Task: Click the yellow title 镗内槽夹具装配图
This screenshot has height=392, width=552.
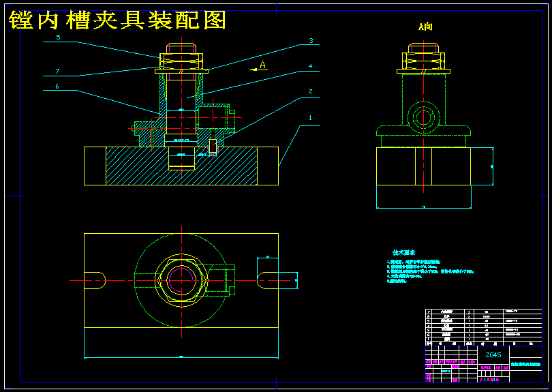Action: (x=117, y=20)
